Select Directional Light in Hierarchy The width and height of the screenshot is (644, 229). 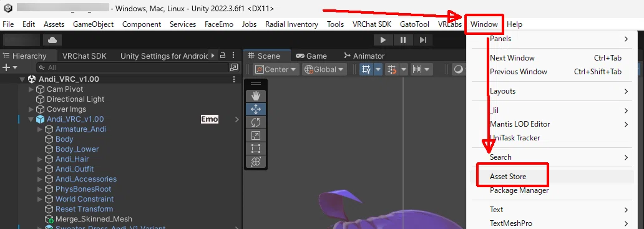76,99
